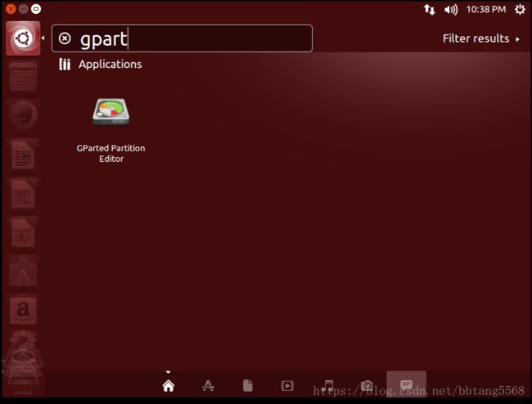The height and width of the screenshot is (404, 532).
Task: Open GParted Partition Editor application icon
Action: click(111, 111)
